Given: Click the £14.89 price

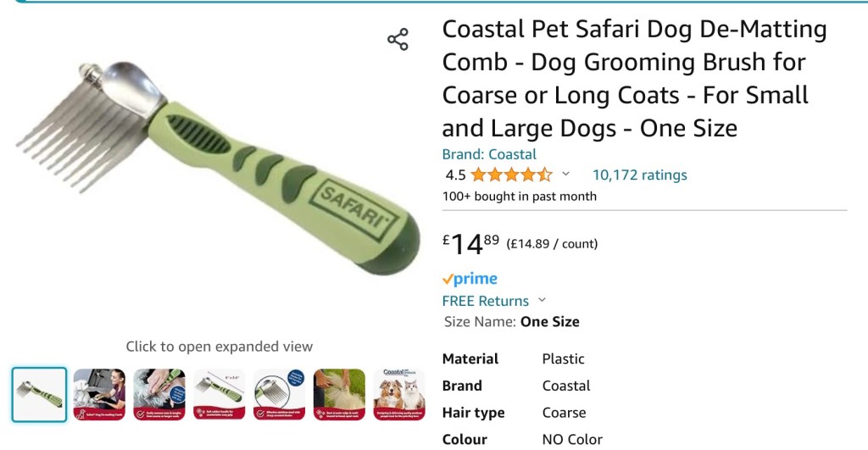Looking at the screenshot, I should pyautogui.click(x=471, y=244).
